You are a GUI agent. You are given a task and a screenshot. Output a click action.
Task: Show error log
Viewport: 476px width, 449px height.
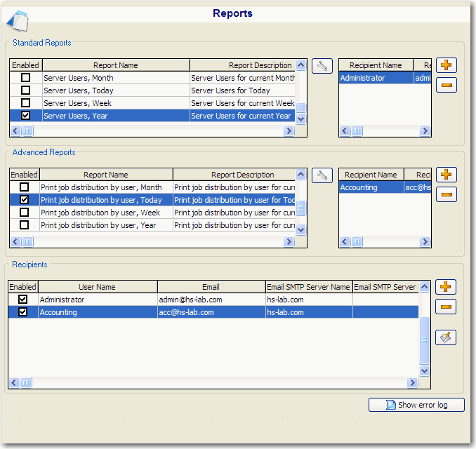416,405
